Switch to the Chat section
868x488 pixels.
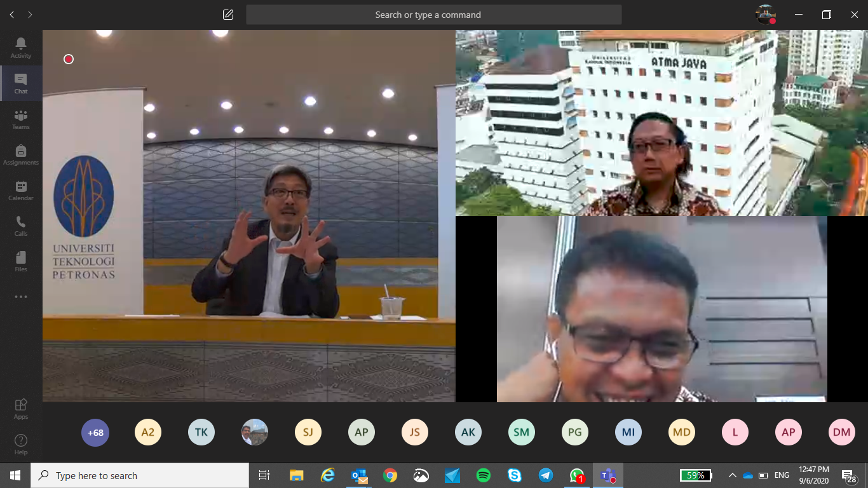pyautogui.click(x=21, y=83)
